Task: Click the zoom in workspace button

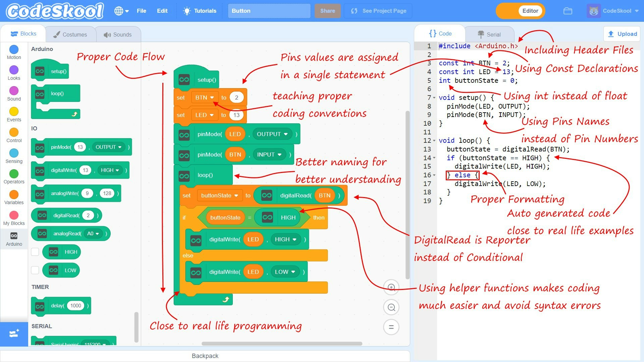Action: coord(391,287)
